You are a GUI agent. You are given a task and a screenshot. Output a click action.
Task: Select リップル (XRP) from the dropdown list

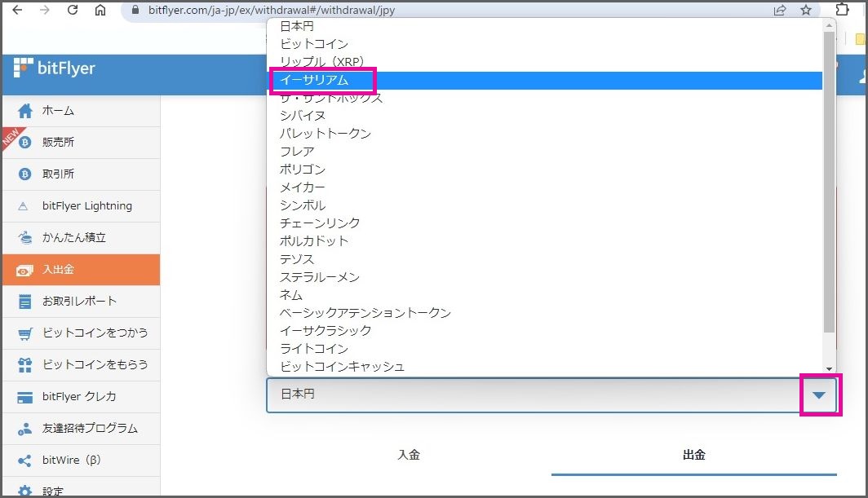point(545,61)
